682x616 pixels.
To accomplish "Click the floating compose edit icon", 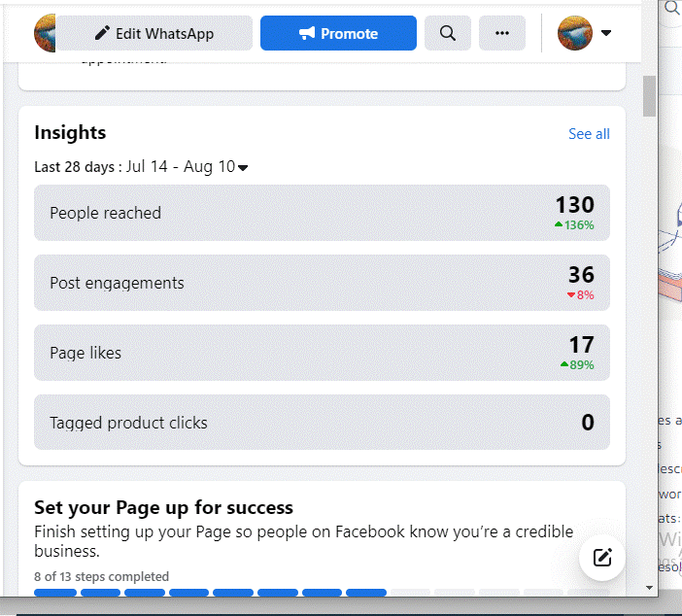I will point(602,557).
